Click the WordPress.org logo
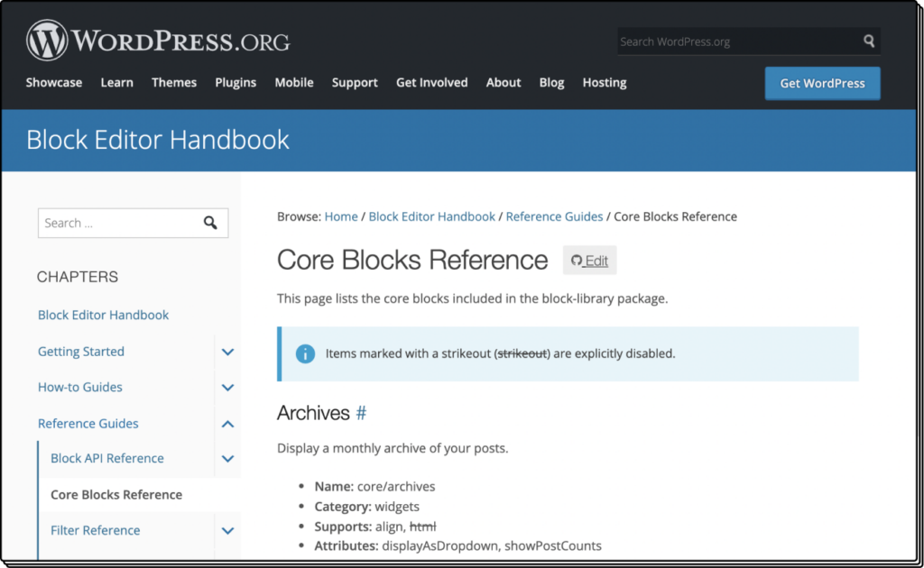Viewport: 924px width, 568px height. pos(158,41)
